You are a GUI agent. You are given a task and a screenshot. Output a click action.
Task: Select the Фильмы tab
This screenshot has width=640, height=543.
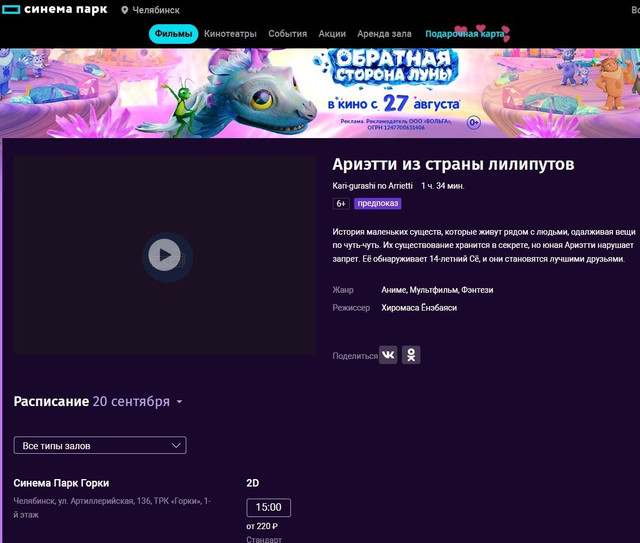[x=173, y=34]
